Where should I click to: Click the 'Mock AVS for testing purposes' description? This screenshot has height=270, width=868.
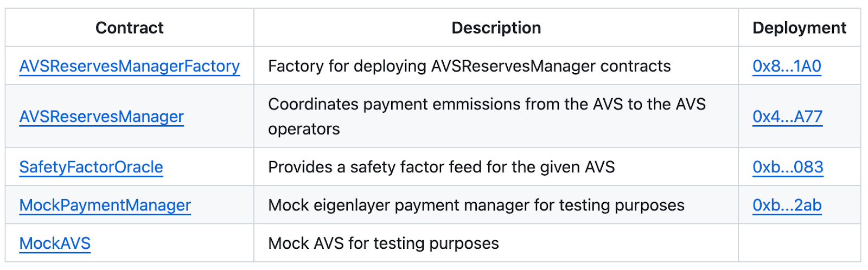383,243
